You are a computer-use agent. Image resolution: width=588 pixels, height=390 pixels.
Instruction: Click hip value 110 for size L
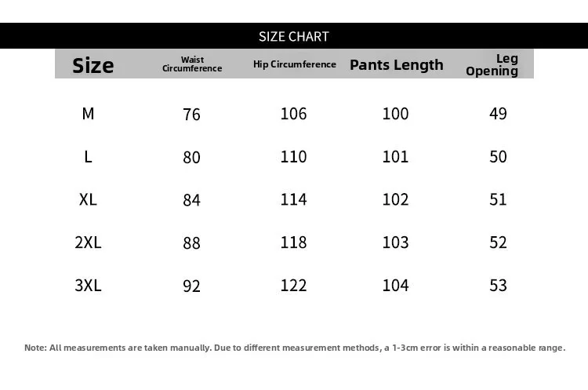[x=294, y=156]
